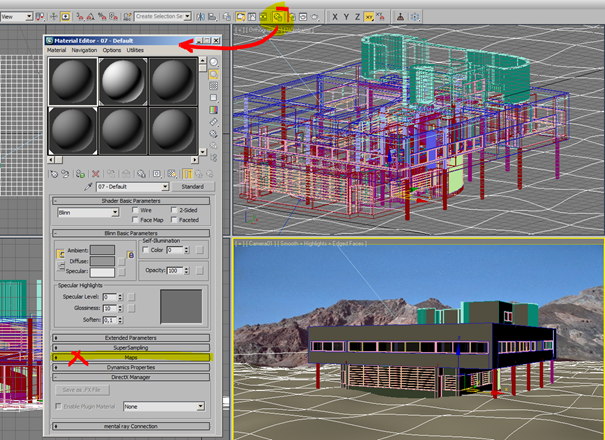605x440 pixels.
Task: Click the Standard material type button
Action: 192,187
